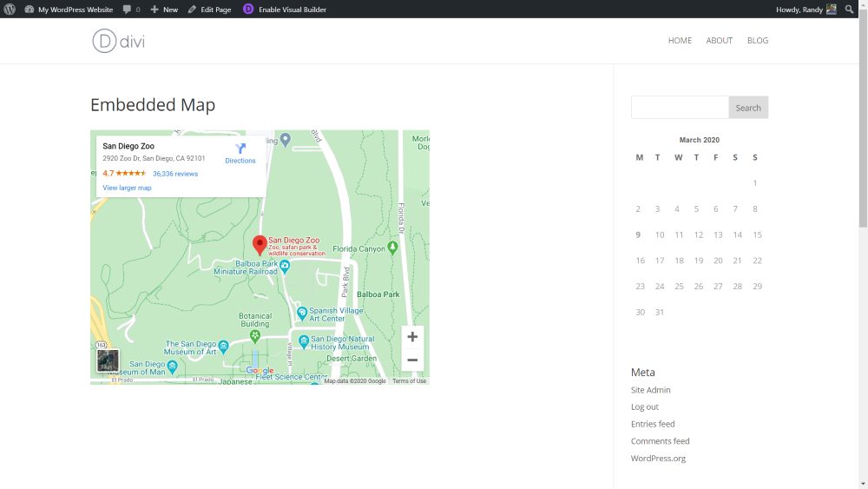The width and height of the screenshot is (868, 489).
Task: Click the Botanical Building marker icon
Action: (254, 335)
